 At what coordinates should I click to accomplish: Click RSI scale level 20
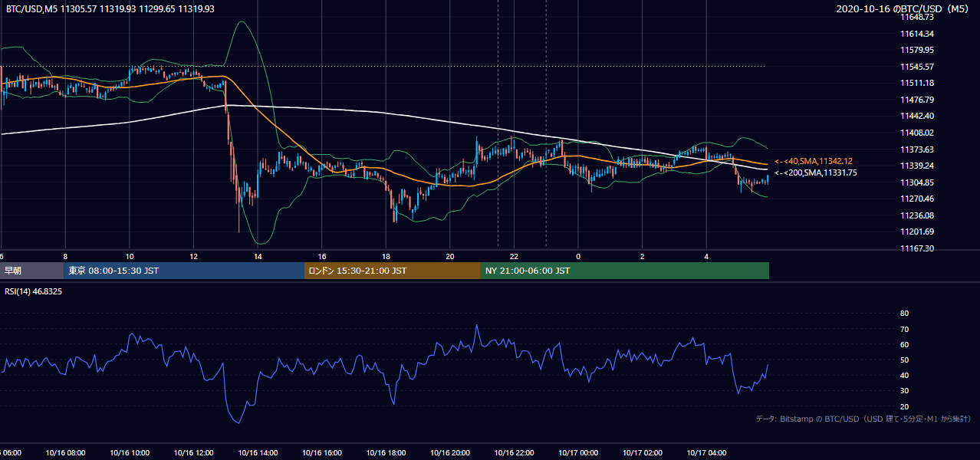[904, 406]
